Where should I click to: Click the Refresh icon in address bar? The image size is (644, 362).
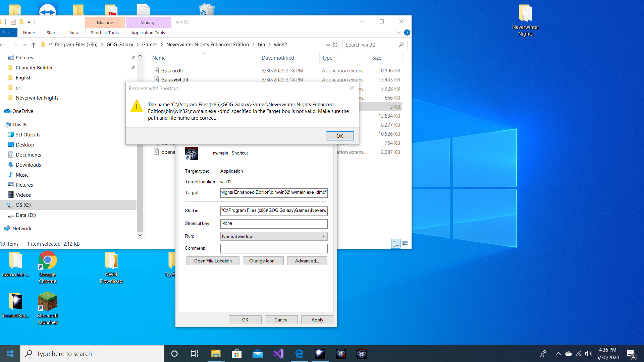pyautogui.click(x=335, y=45)
